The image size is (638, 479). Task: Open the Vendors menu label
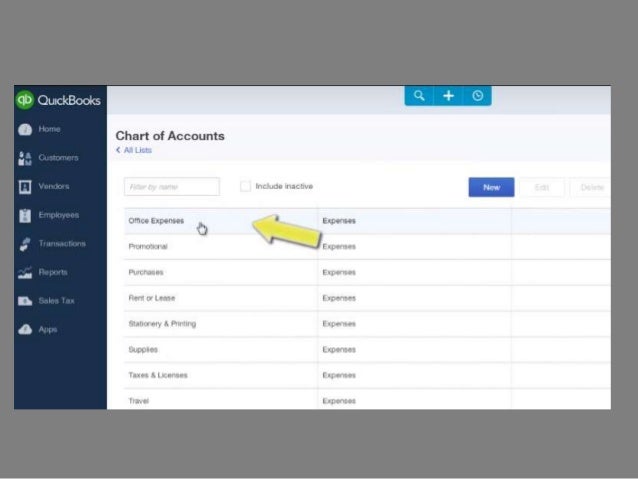point(54,186)
